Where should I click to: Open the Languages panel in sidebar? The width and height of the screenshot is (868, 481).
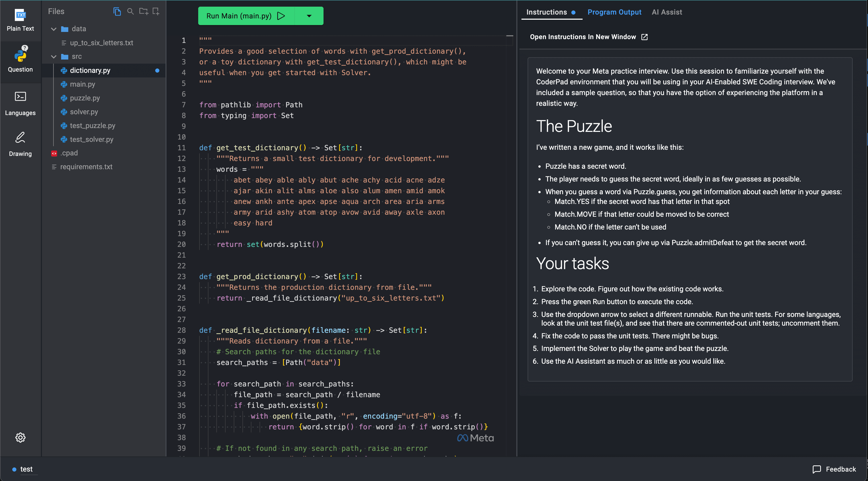tap(20, 103)
